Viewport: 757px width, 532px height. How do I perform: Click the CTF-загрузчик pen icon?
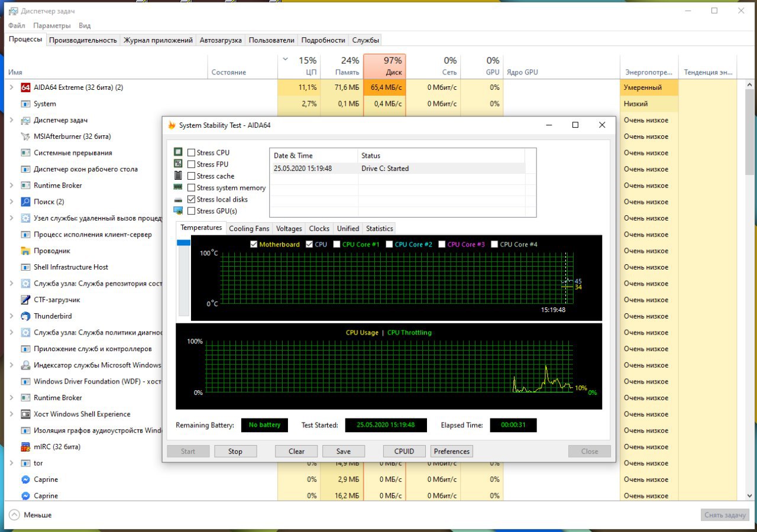click(25, 300)
